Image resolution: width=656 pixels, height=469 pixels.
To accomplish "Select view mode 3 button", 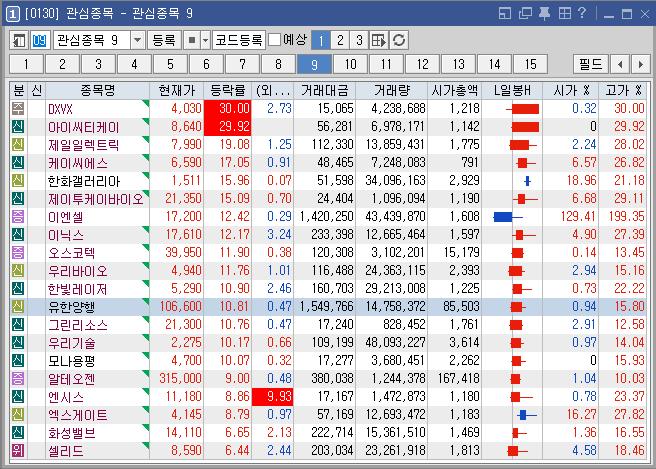I will (359, 41).
